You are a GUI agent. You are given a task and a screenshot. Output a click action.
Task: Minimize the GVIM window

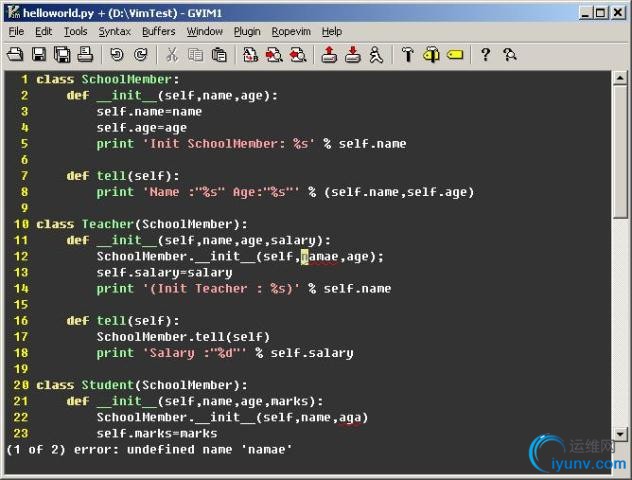coord(586,13)
